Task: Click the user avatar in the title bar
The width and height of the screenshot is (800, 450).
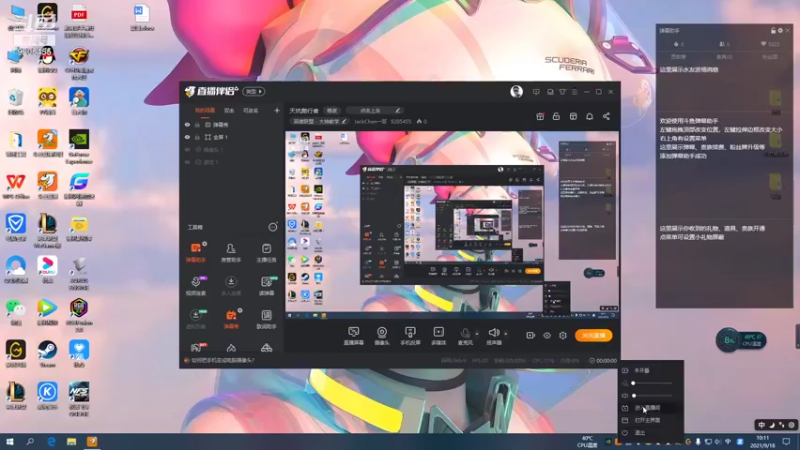Action: coord(516,92)
